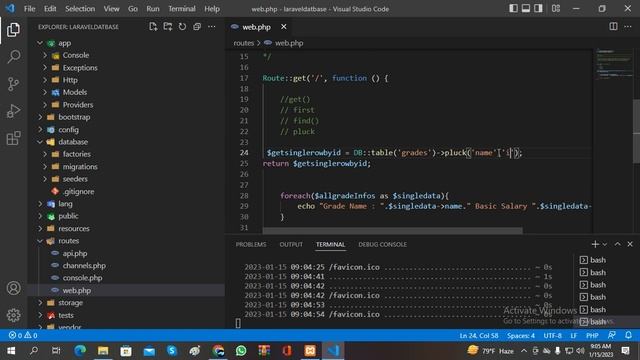Click the editor vertical scrollbar
The height and width of the screenshot is (360, 640).
click(x=636, y=131)
